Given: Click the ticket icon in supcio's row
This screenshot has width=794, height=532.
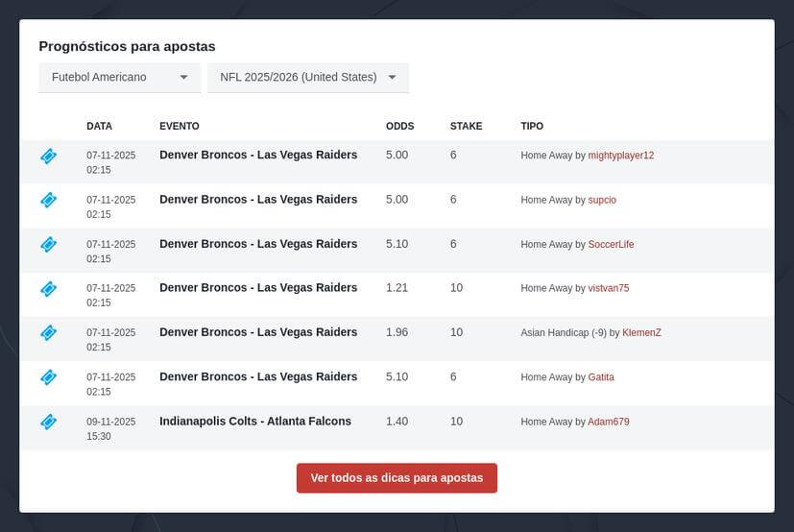Looking at the screenshot, I should pyautogui.click(x=49, y=200).
